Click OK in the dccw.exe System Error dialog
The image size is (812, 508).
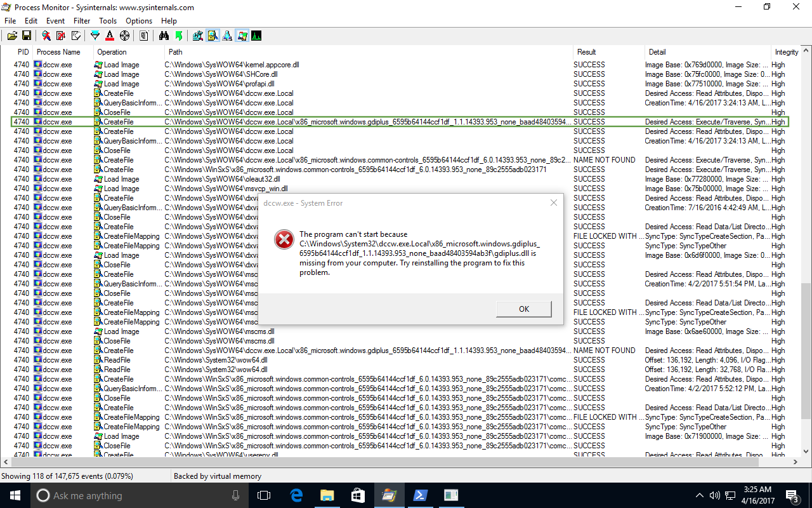point(524,309)
